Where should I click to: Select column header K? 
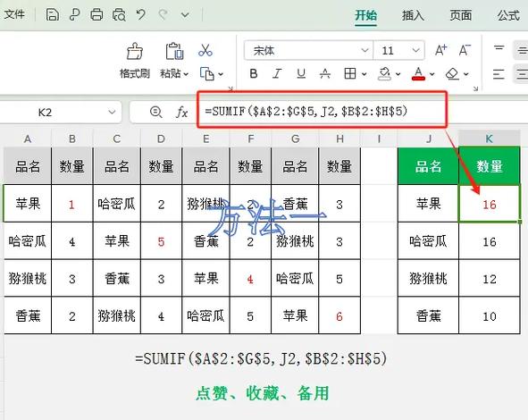(490, 139)
